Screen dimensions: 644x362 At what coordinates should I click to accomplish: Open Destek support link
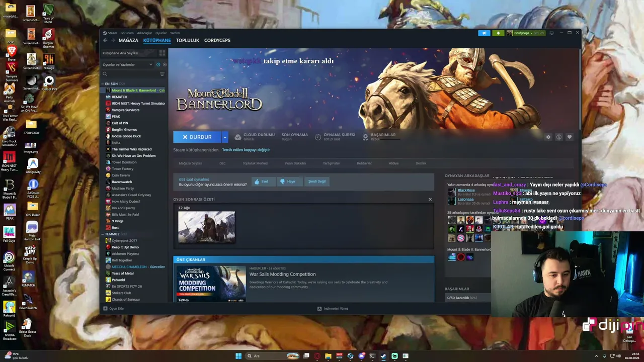click(x=421, y=163)
